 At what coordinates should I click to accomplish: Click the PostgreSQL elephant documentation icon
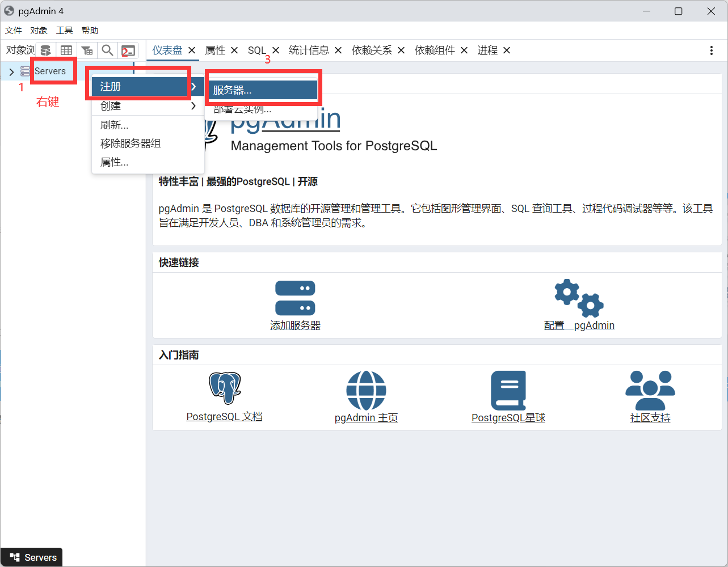[x=225, y=388]
